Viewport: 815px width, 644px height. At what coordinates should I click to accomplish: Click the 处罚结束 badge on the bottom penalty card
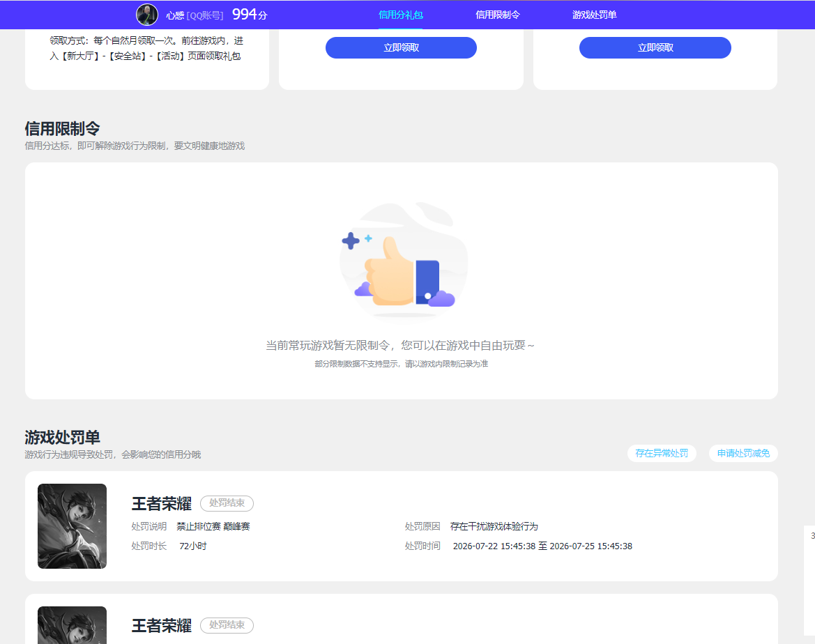pos(227,625)
